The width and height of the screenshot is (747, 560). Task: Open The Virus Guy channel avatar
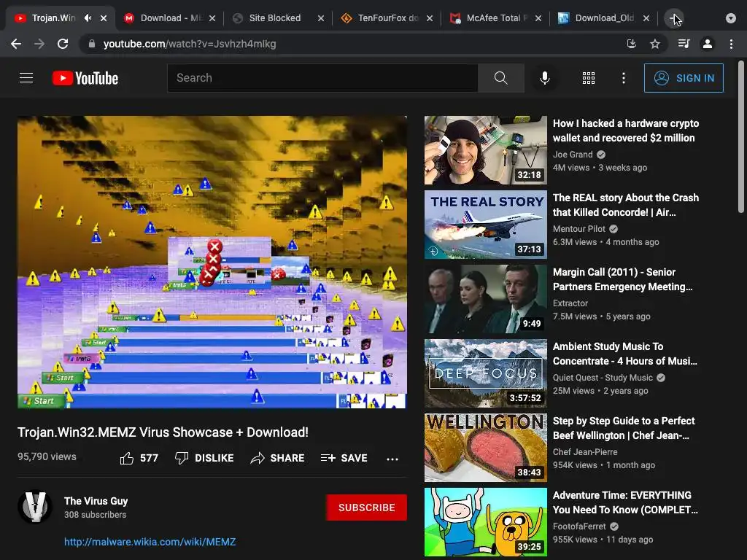35,507
